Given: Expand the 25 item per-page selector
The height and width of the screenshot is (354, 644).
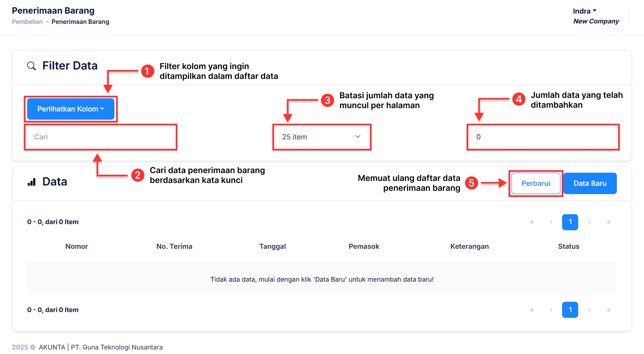Looking at the screenshot, I should (x=322, y=137).
